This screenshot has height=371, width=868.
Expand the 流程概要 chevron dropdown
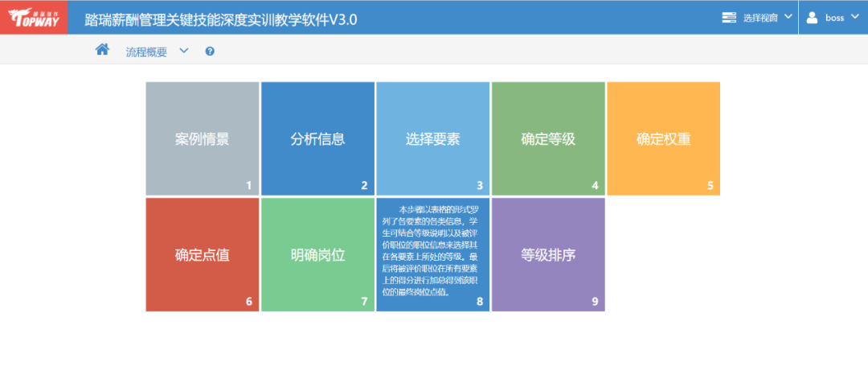click(184, 51)
